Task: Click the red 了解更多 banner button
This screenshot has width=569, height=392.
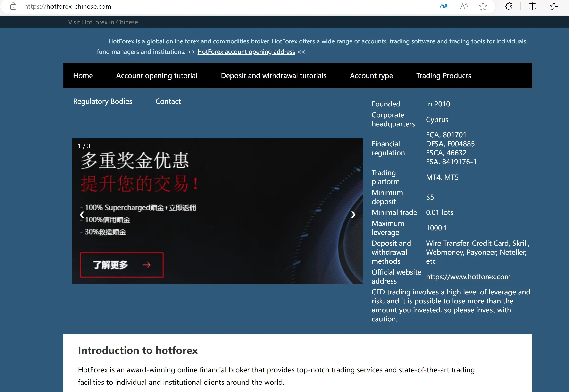Action: click(122, 265)
